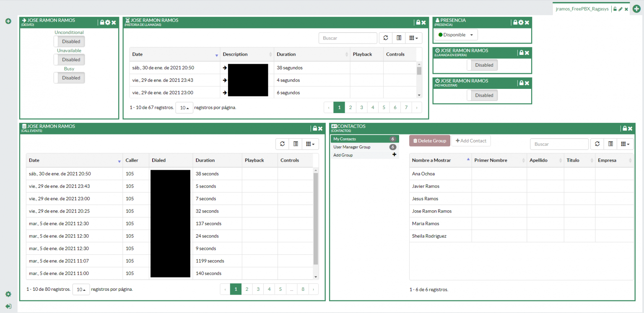Click the export list icon in Call Events widget
This screenshot has width=644, height=313.
pyautogui.click(x=296, y=144)
